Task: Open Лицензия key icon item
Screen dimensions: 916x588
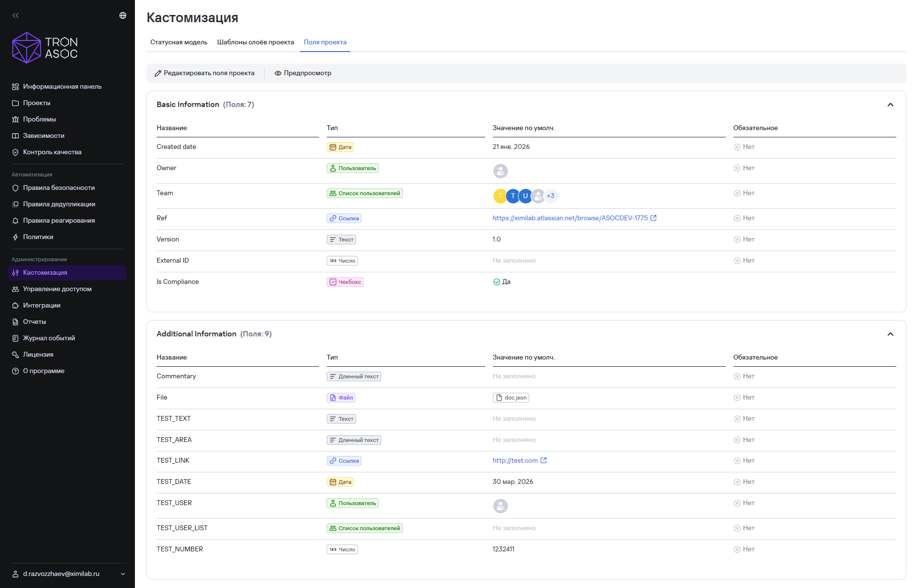Action: [15, 355]
